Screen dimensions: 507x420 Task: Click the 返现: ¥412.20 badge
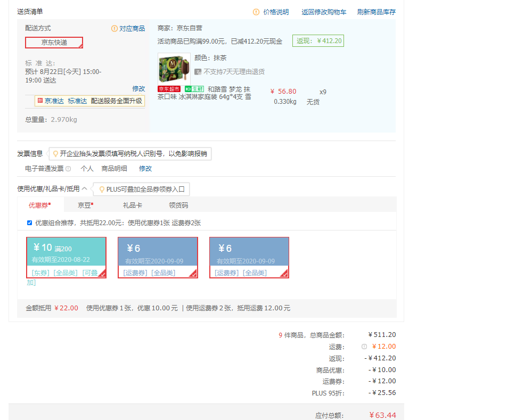(318, 40)
